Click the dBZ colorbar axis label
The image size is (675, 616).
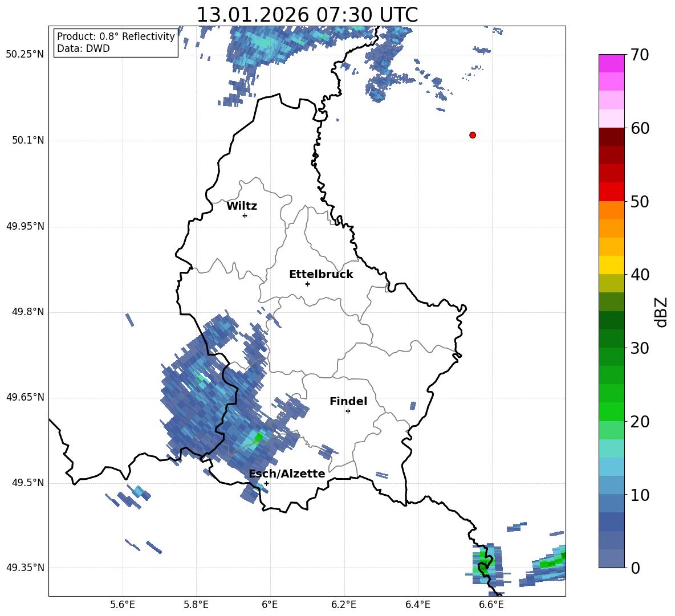pyautogui.click(x=662, y=312)
